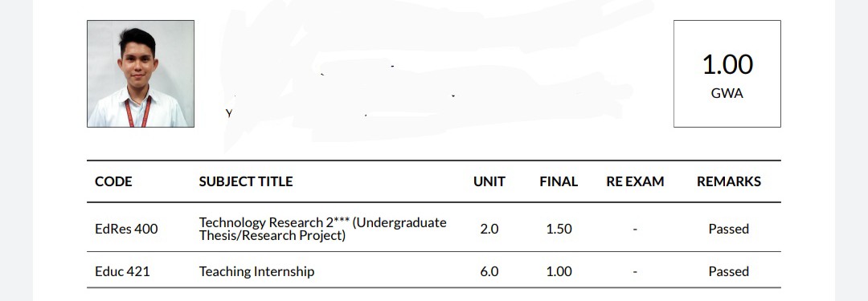Click the REMARKS column header
The width and height of the screenshot is (868, 301).
point(728,181)
